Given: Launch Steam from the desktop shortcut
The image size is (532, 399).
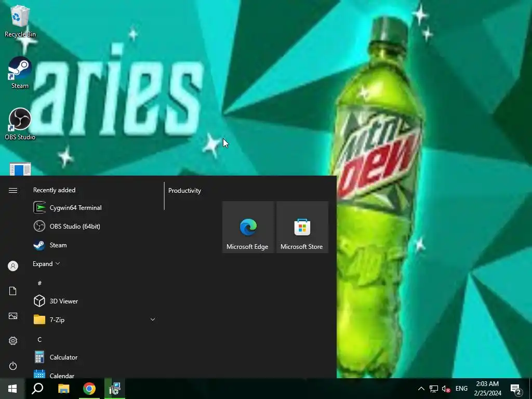Looking at the screenshot, I should click(x=20, y=73).
